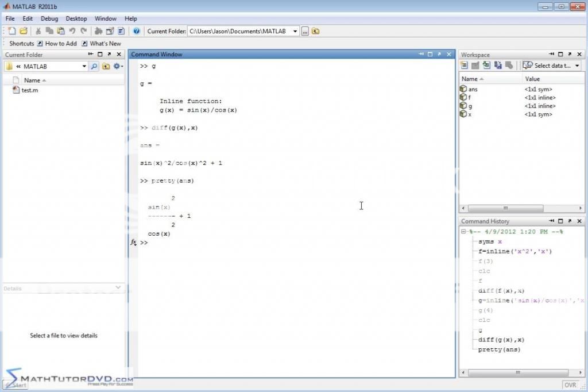
Task: Click search icon in Current Folder panel
Action: click(94, 66)
